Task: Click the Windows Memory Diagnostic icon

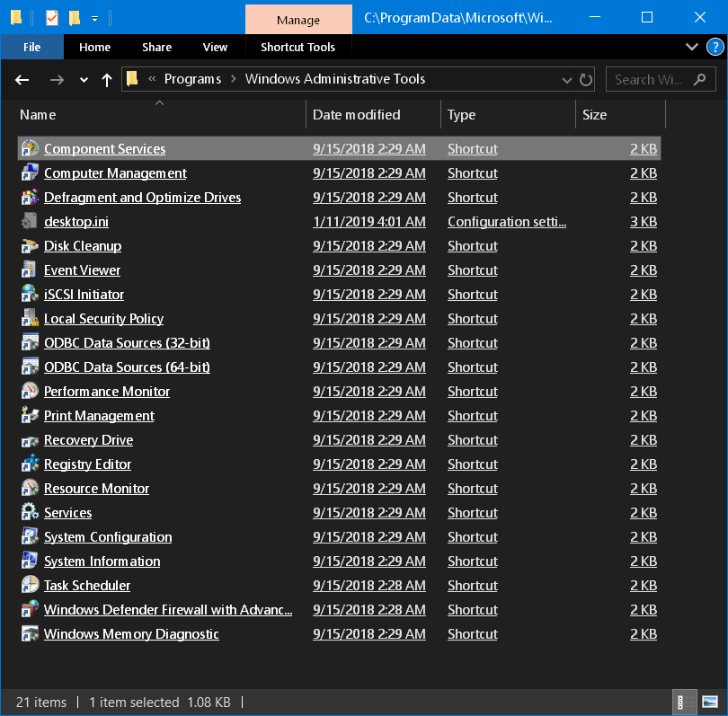Action: [x=30, y=633]
